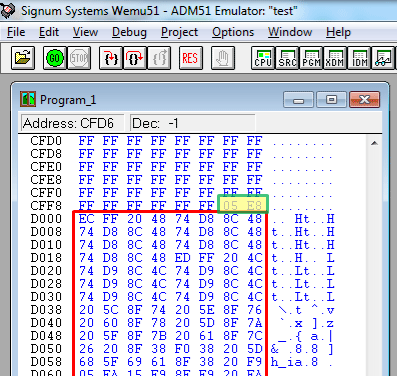Reset the emulator with the RES icon

coord(191,58)
